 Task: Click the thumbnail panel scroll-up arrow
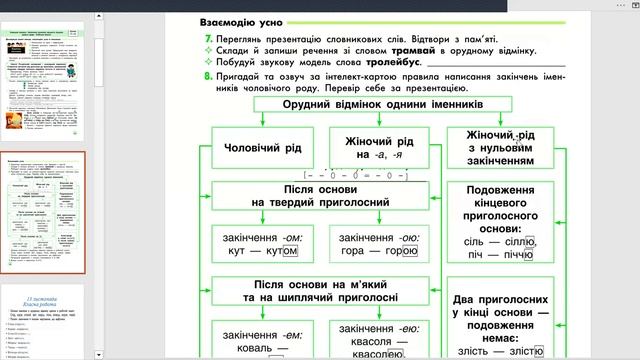click(98, 16)
